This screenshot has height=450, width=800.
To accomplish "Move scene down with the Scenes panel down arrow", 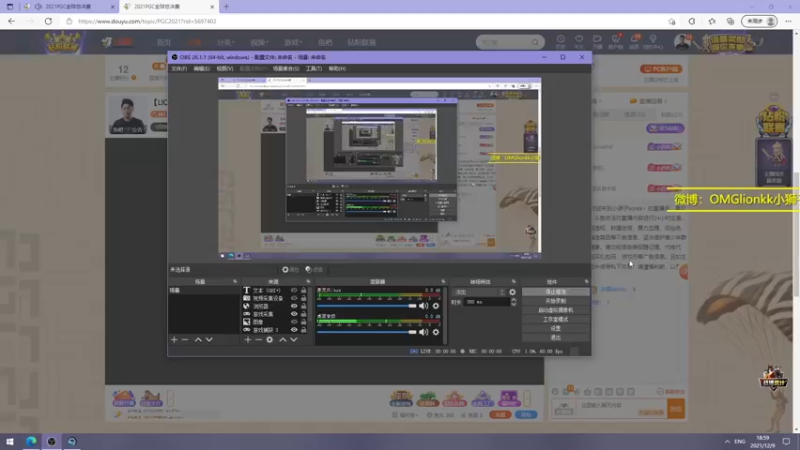I will pos(209,340).
